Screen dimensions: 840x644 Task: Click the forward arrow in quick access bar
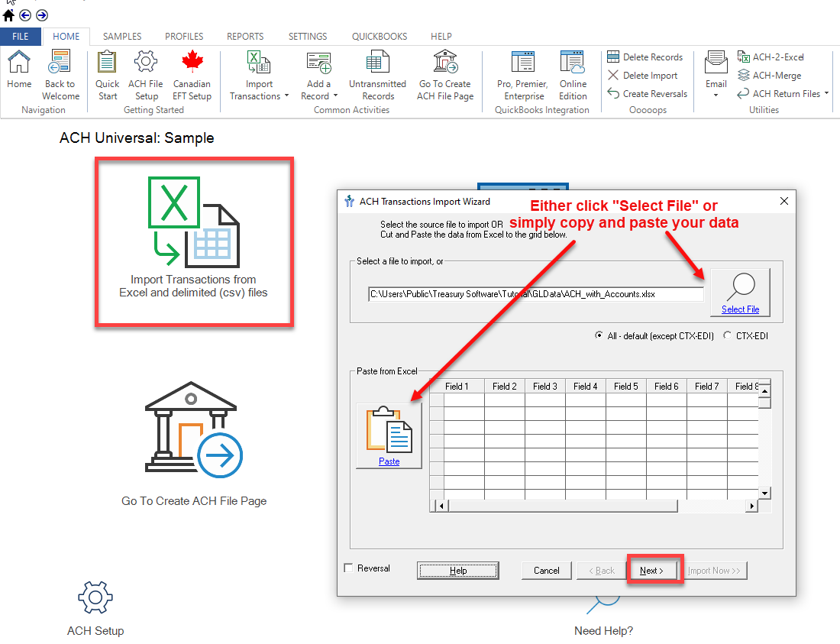[x=42, y=15]
